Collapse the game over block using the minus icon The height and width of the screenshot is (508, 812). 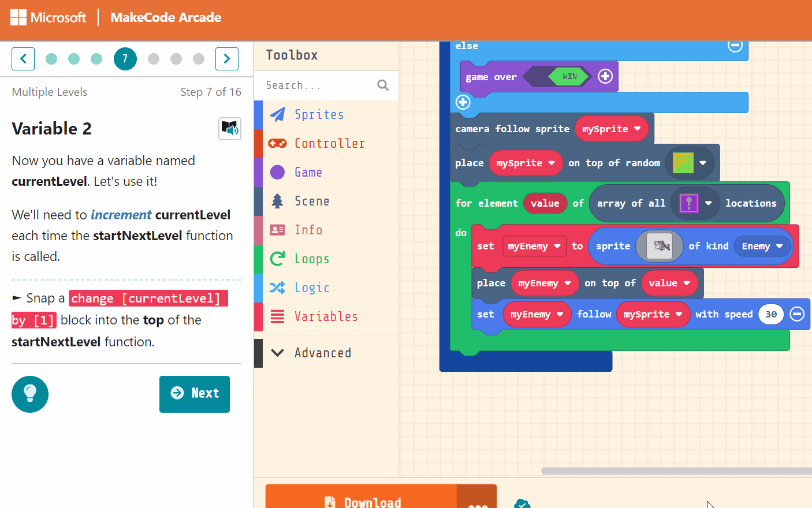click(x=735, y=46)
